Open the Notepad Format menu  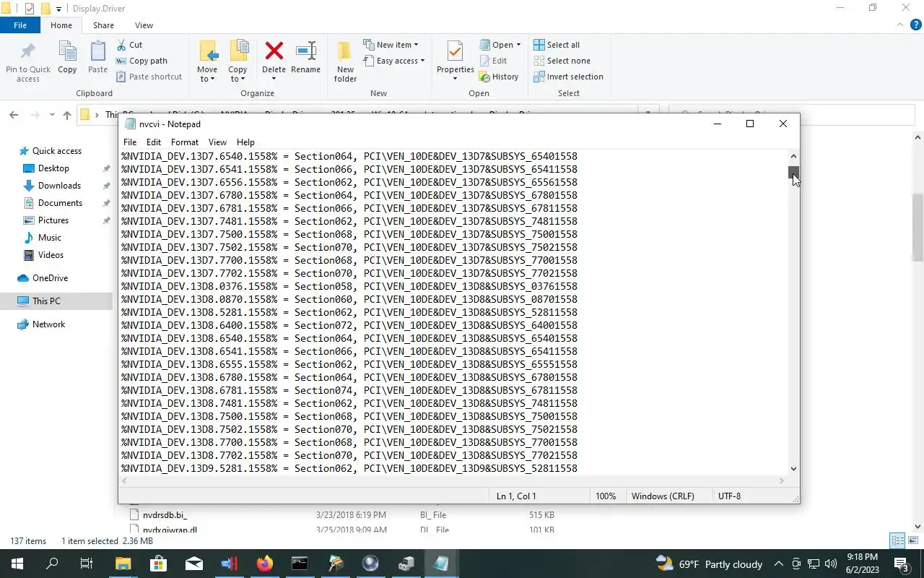(x=185, y=142)
